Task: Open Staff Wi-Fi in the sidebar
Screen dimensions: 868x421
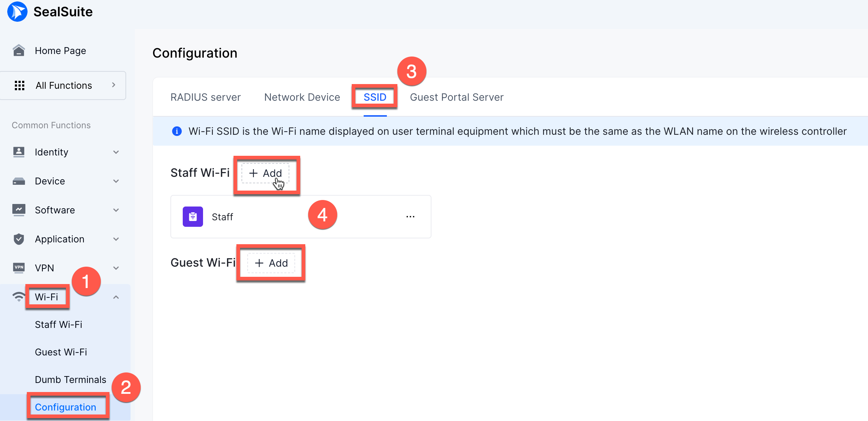Action: tap(58, 325)
